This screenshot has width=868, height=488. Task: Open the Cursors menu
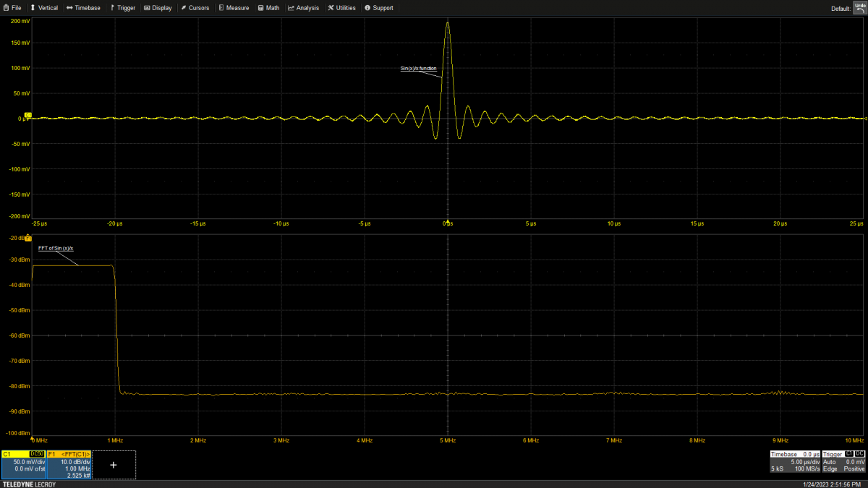(195, 8)
